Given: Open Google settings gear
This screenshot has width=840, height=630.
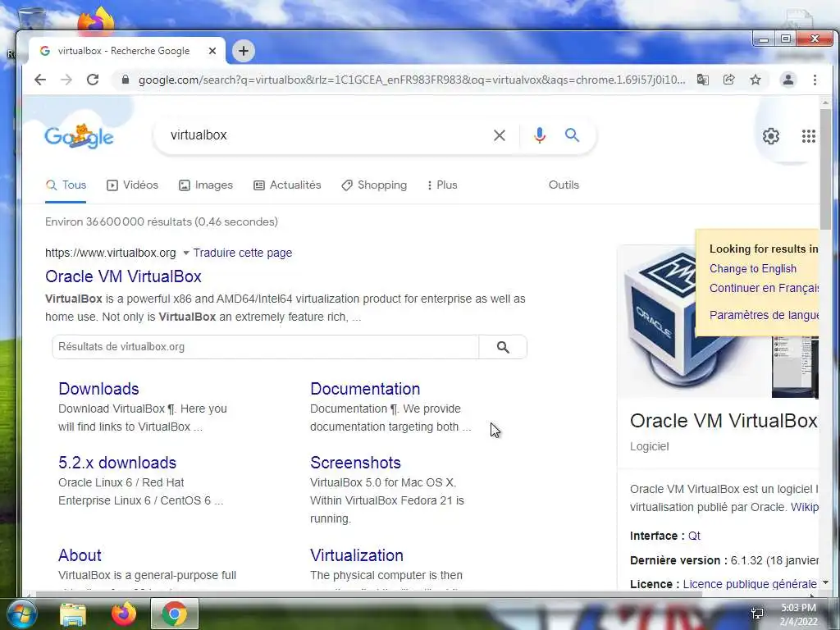Looking at the screenshot, I should (x=771, y=136).
